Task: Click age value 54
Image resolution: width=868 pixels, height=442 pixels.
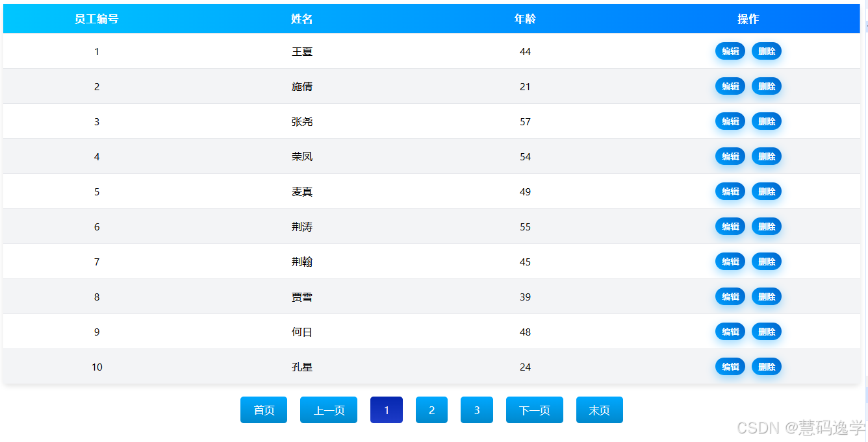Action: [x=525, y=156]
